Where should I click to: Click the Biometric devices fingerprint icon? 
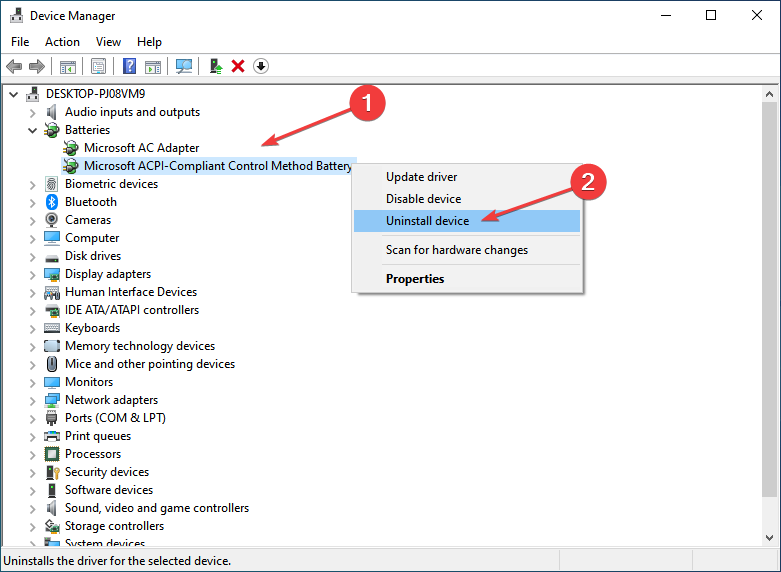[52, 184]
